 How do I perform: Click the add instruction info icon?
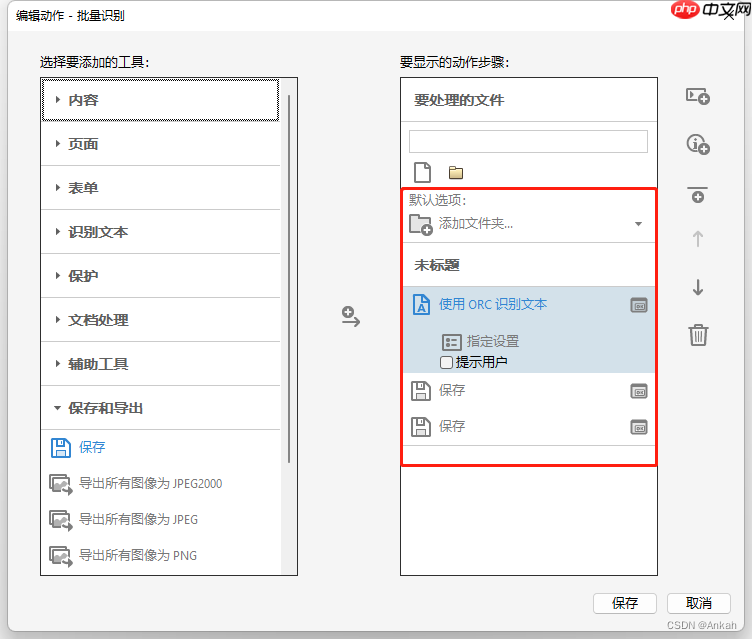[698, 144]
